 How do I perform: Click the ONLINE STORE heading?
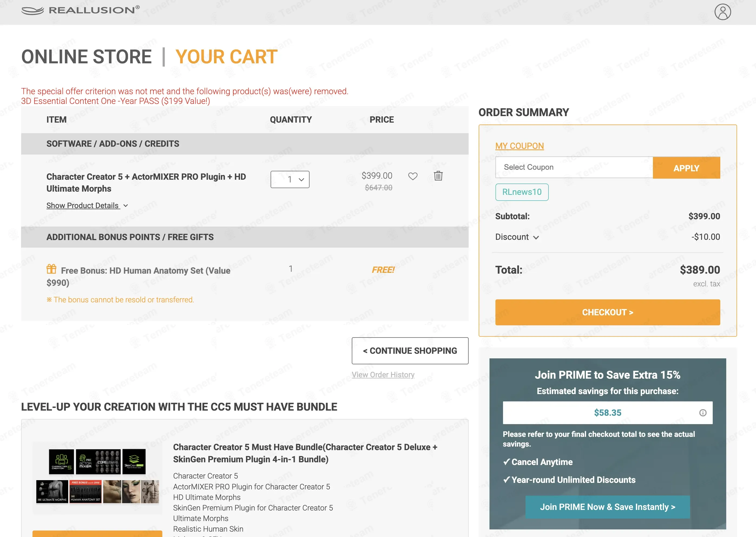point(86,57)
